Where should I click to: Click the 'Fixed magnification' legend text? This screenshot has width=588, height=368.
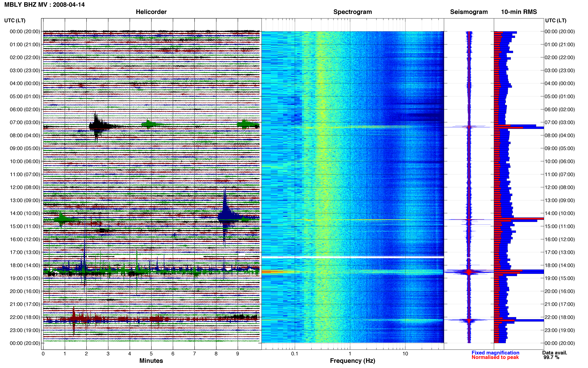(x=495, y=353)
